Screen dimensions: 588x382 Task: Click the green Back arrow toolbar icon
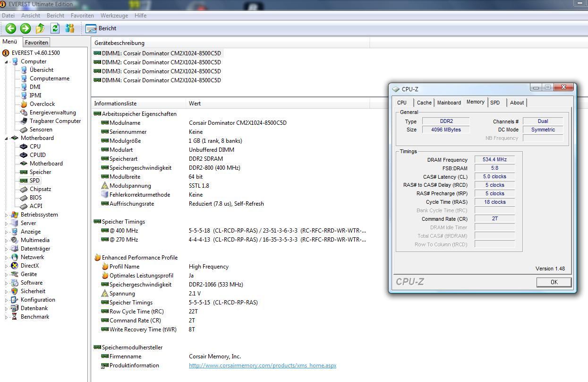click(11, 28)
